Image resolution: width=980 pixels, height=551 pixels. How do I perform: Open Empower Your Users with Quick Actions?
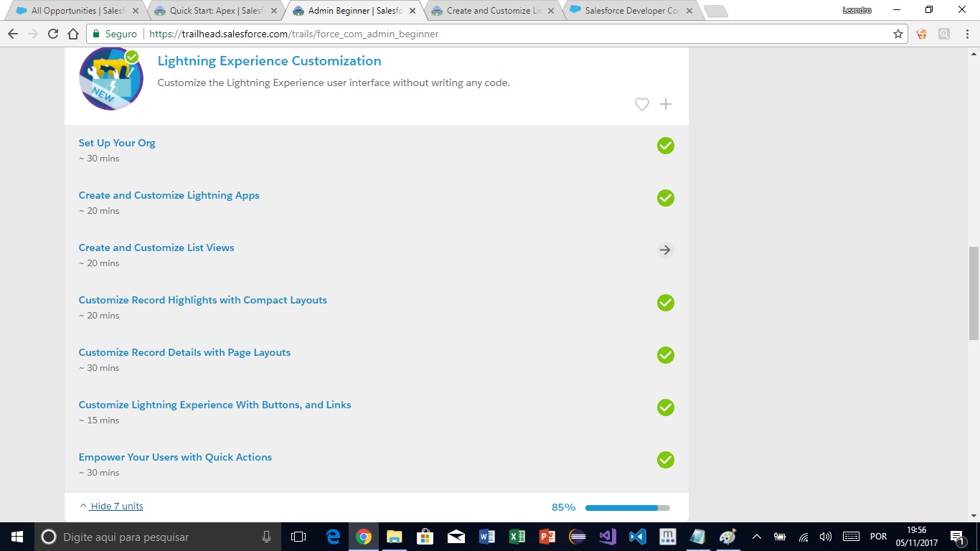[x=175, y=457]
